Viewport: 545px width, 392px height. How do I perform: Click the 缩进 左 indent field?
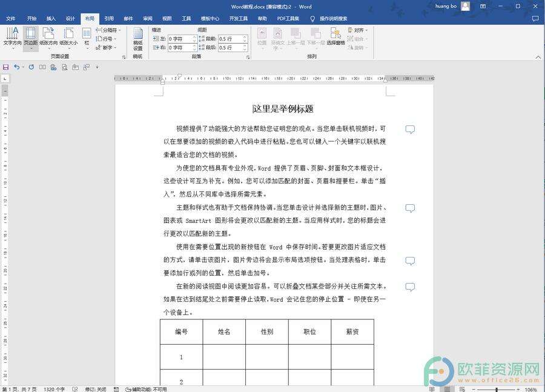(182, 39)
